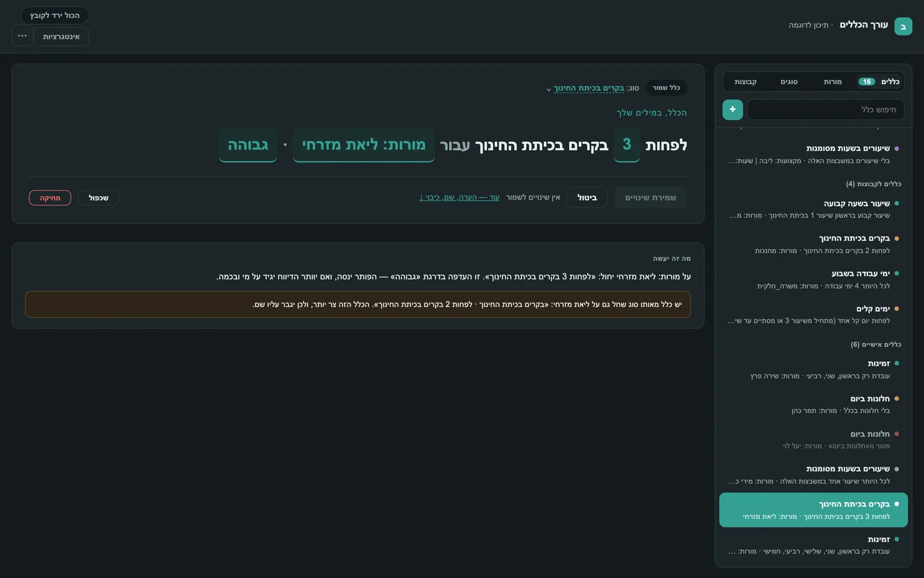Image resolution: width=924 pixels, height=578 pixels.
Task: Switch to the כללים tab
Action: click(x=879, y=82)
